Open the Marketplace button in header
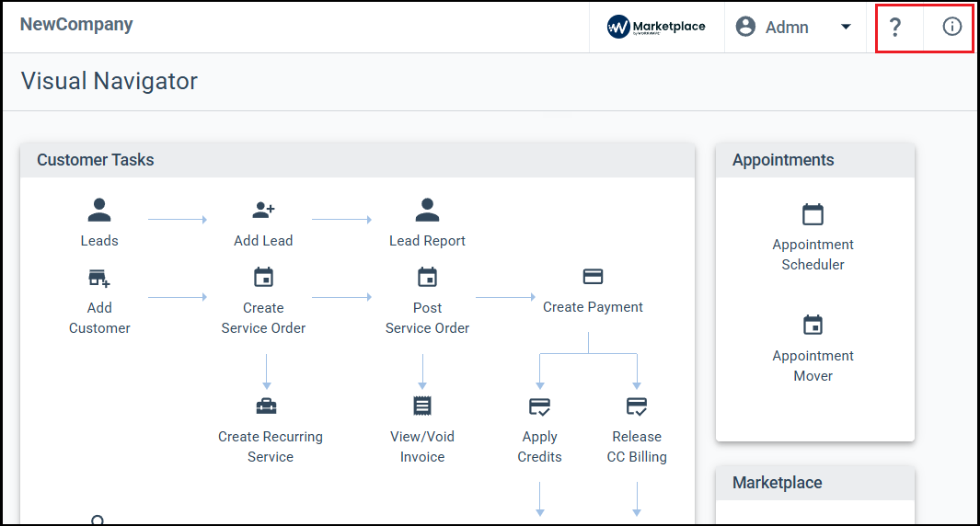This screenshot has height=526, width=980. (657, 28)
